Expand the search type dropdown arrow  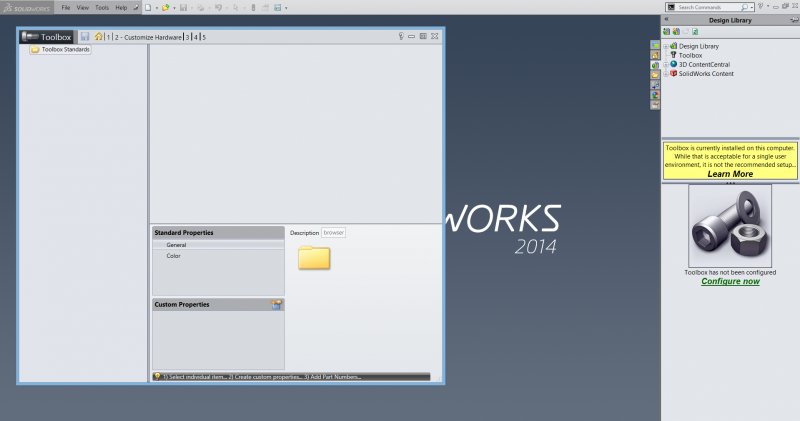752,8
